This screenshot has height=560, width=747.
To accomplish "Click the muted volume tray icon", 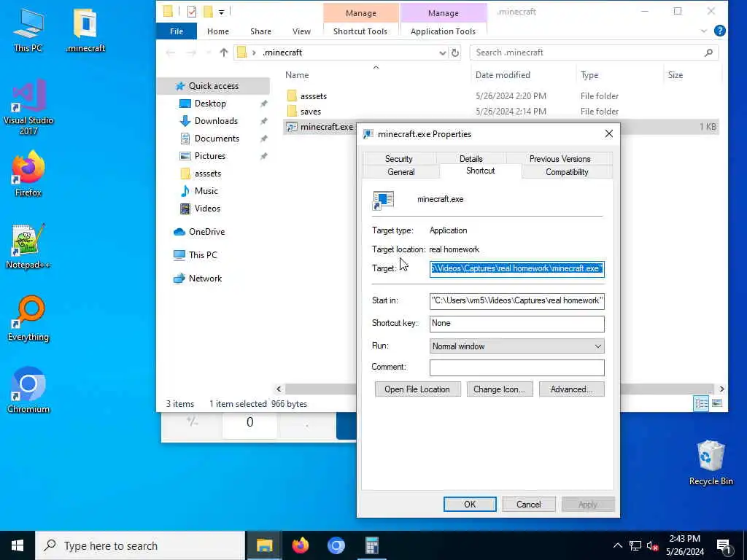I will coord(652,545).
